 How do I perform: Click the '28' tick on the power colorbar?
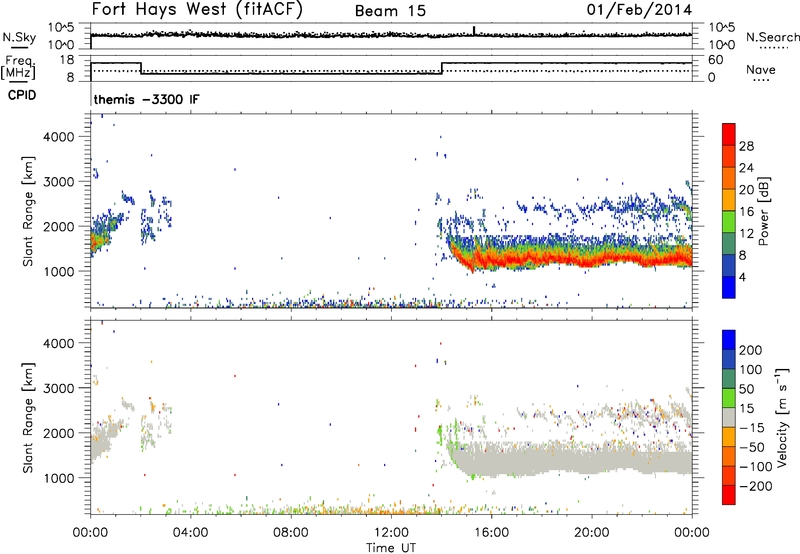(746, 146)
